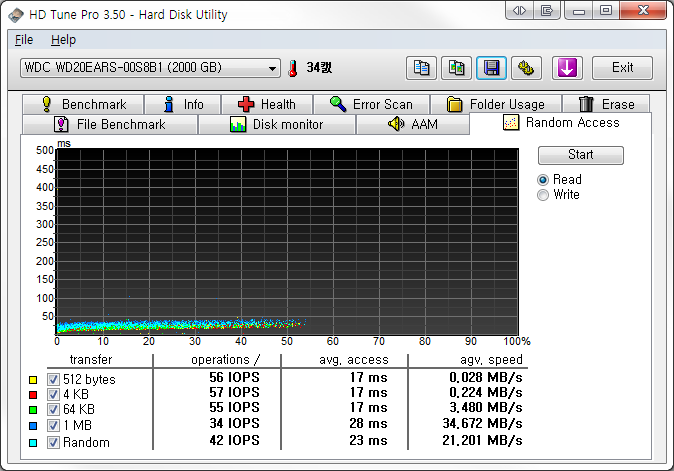The height and width of the screenshot is (471, 674).
Task: Click the Exit button
Action: pyautogui.click(x=622, y=68)
